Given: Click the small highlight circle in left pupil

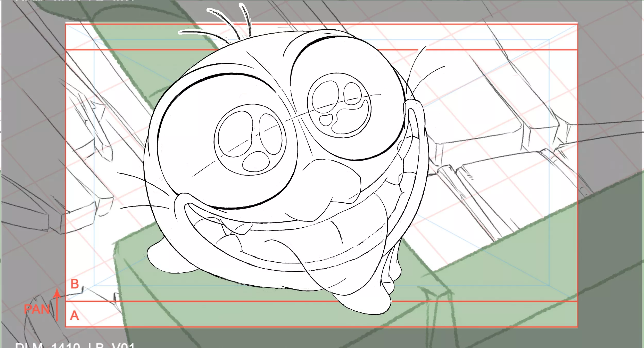Looking at the screenshot, I should (x=256, y=162).
